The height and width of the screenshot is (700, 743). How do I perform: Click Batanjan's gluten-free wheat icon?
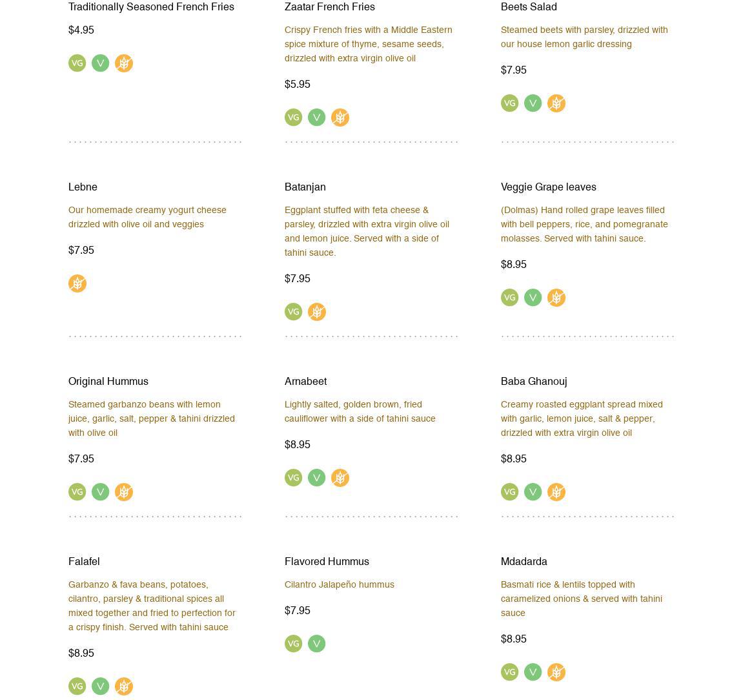tap(317, 312)
